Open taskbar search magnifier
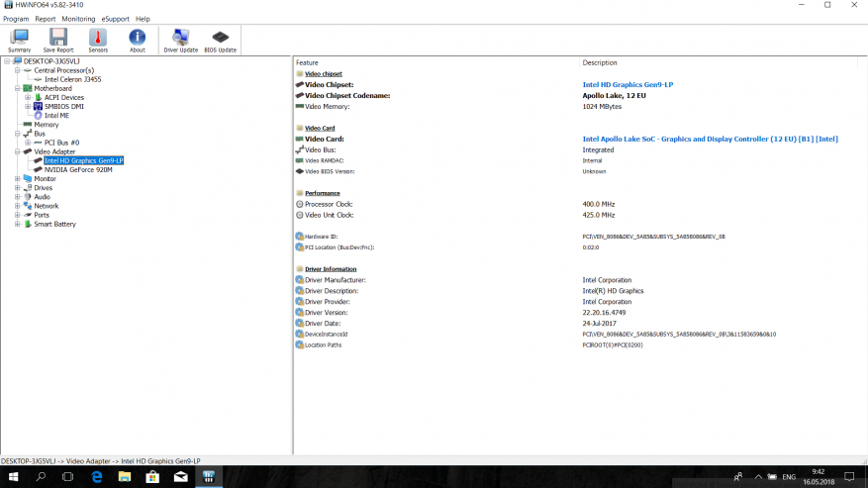The width and height of the screenshot is (868, 488). pos(41,476)
